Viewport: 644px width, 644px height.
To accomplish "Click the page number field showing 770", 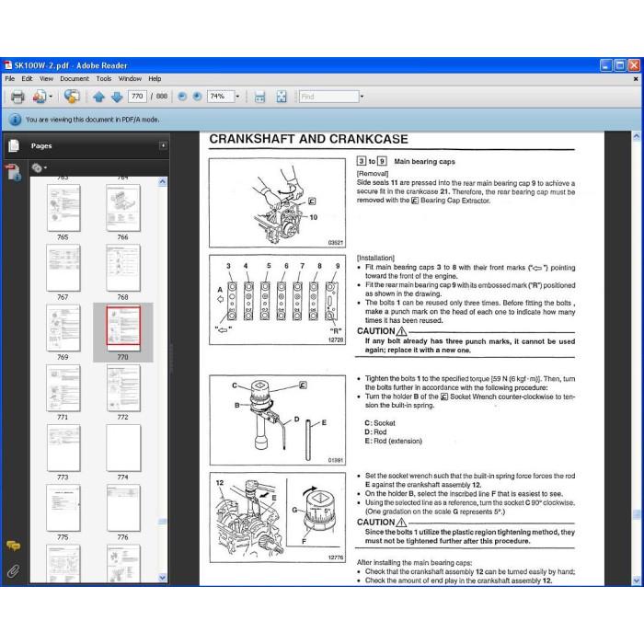I will click(137, 97).
